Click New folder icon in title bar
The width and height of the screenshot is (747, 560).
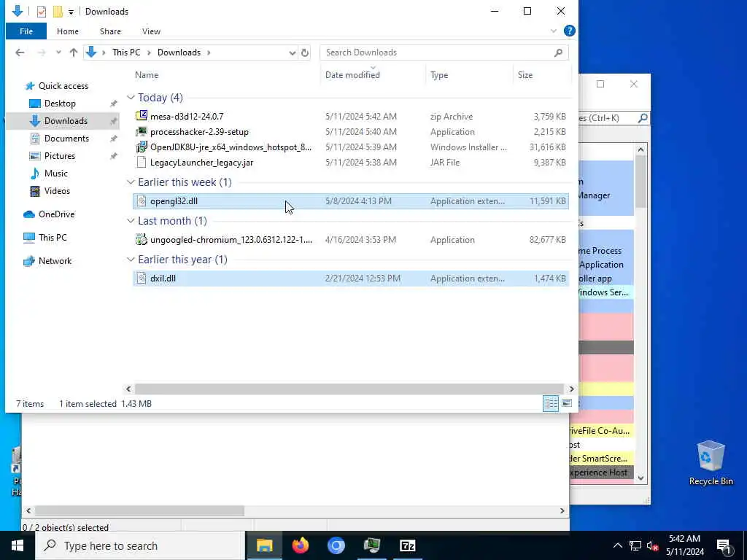coord(58,12)
